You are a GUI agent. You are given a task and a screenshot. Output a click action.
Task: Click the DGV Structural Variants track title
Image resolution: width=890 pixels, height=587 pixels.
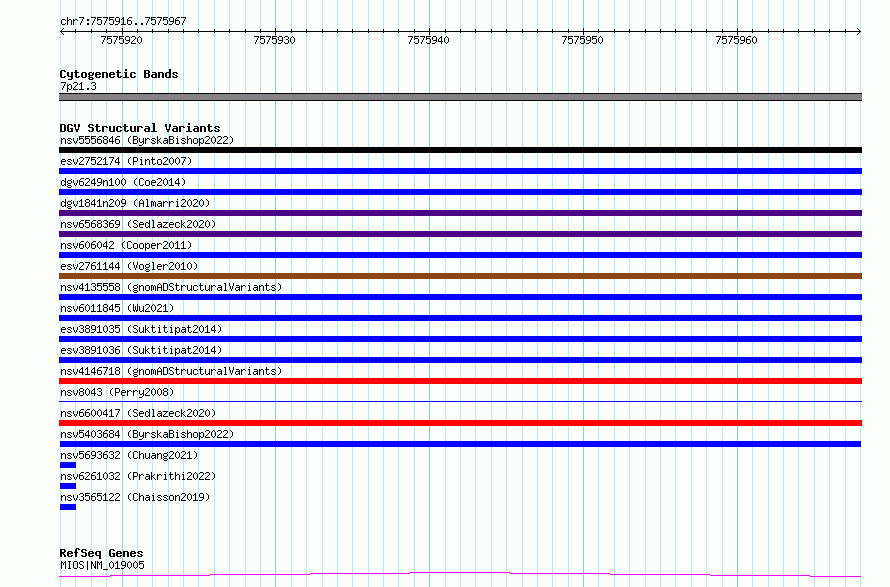(x=140, y=128)
